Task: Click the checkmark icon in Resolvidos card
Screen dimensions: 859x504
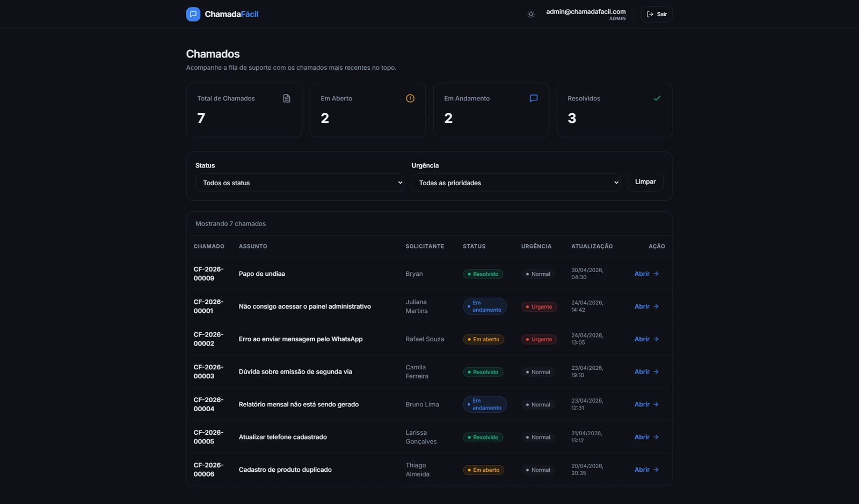Action: (x=657, y=98)
